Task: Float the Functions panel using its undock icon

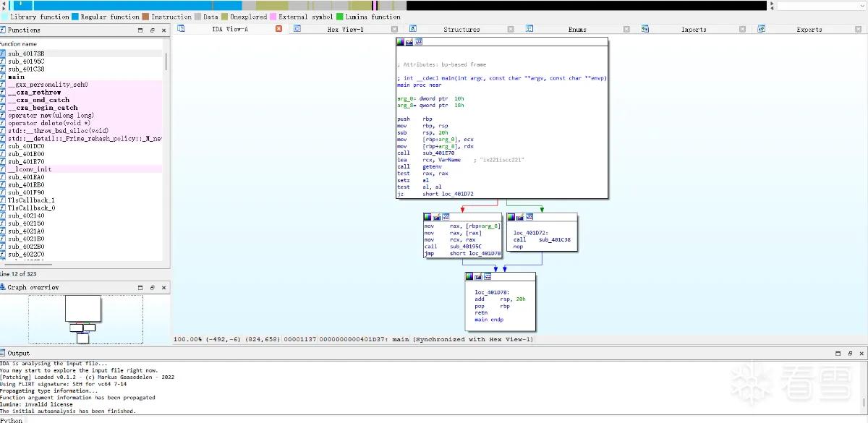Action: (152, 30)
